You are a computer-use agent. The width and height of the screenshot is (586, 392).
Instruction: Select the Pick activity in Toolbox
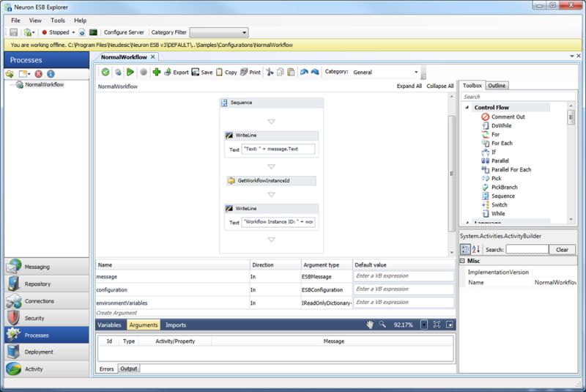click(492, 178)
